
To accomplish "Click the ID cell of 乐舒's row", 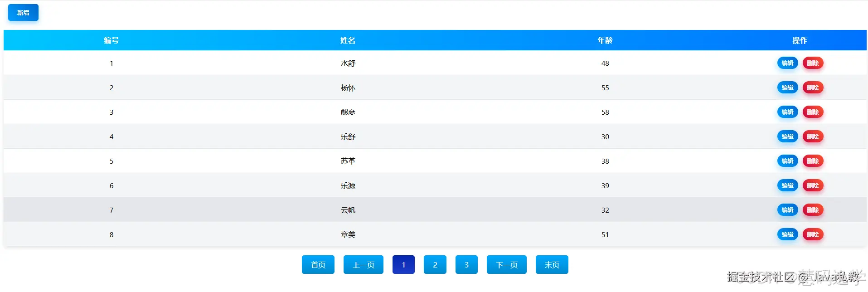I will pos(112,136).
